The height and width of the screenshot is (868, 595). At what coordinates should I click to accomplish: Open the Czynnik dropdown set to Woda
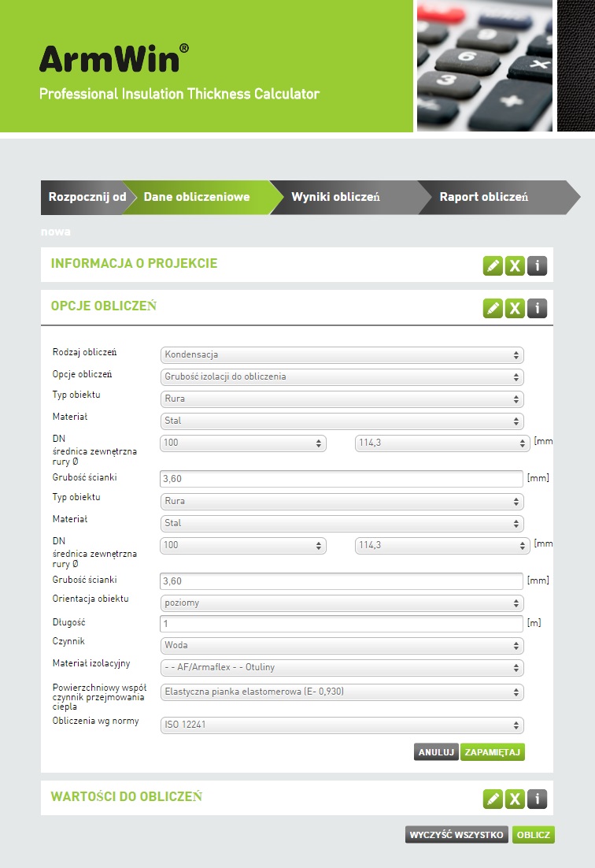click(x=342, y=646)
